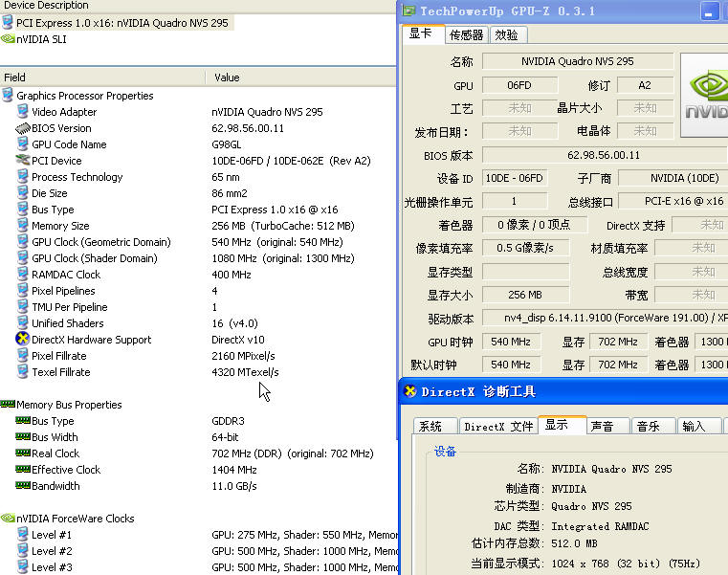Click the 11.0 GB/s bandwidth value
Image resolution: width=728 pixels, height=575 pixels.
click(x=234, y=486)
